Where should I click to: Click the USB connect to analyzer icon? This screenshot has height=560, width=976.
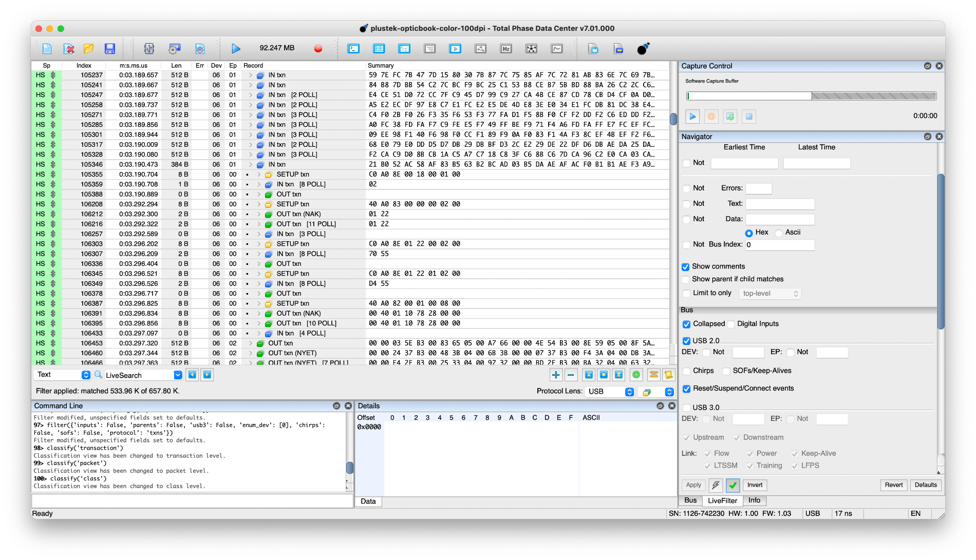pyautogui.click(x=149, y=49)
